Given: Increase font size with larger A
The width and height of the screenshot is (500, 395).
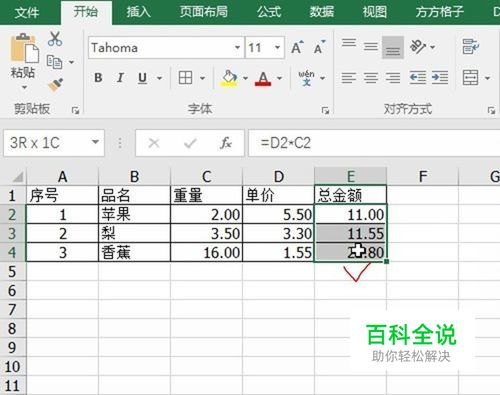Looking at the screenshot, I should pyautogui.click(x=297, y=48).
